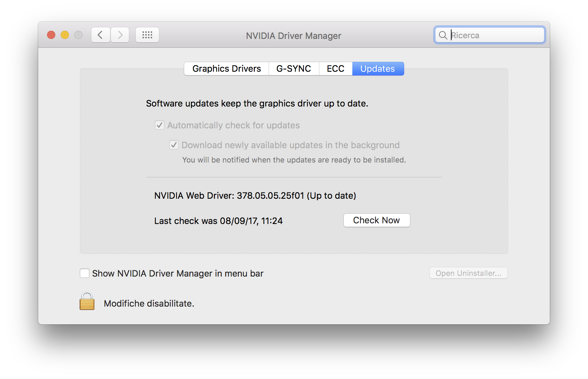The width and height of the screenshot is (588, 379).
Task: Switch to the Graphics Drivers tab
Action: 226,69
